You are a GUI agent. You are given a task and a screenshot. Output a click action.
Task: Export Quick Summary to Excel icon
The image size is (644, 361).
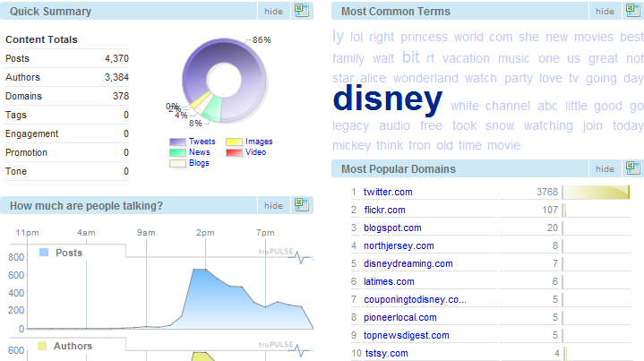[x=302, y=11]
